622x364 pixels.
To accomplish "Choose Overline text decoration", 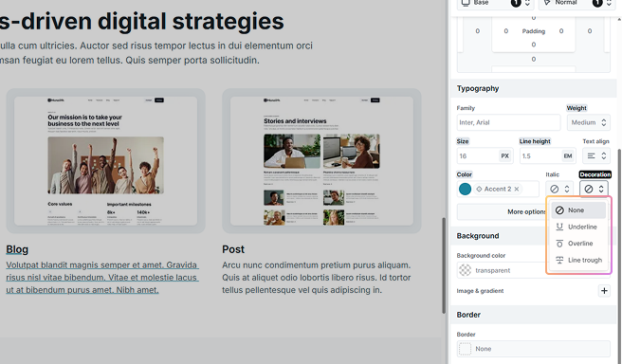I will (578, 244).
